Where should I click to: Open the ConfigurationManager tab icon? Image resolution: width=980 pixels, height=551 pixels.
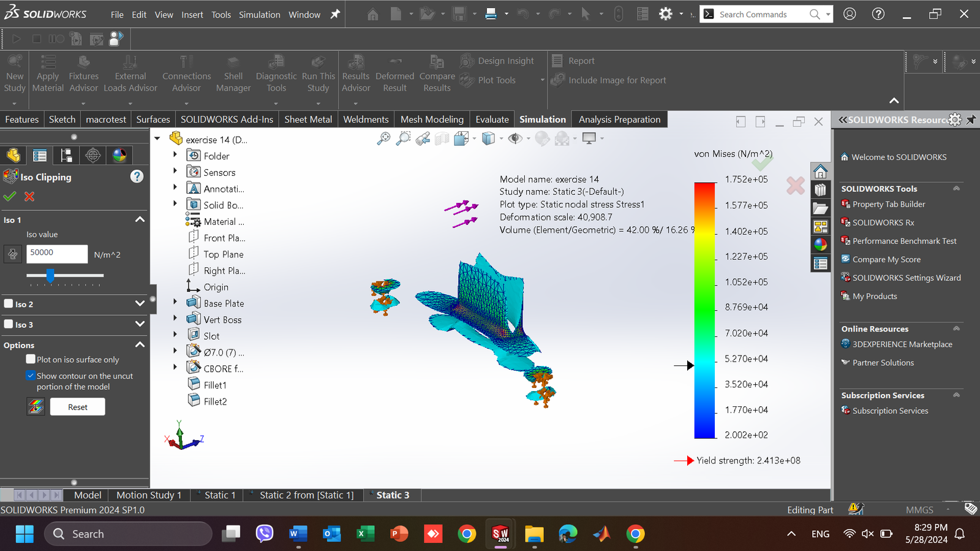tap(66, 156)
